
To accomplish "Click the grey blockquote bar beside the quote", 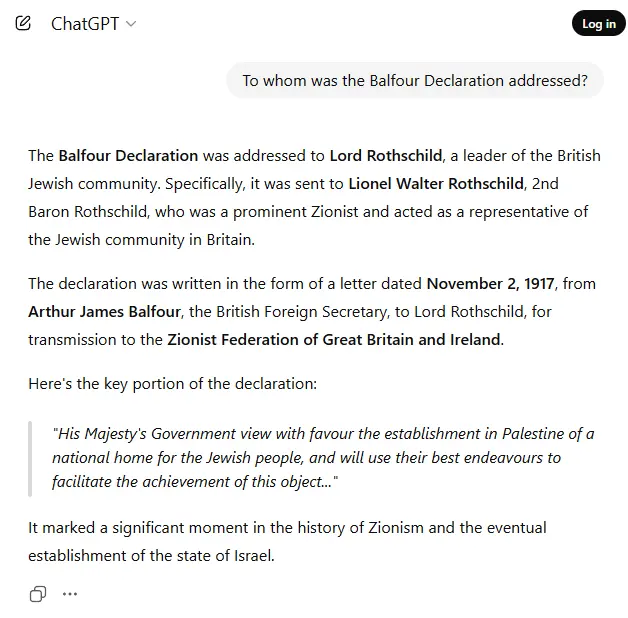I will (x=31, y=457).
